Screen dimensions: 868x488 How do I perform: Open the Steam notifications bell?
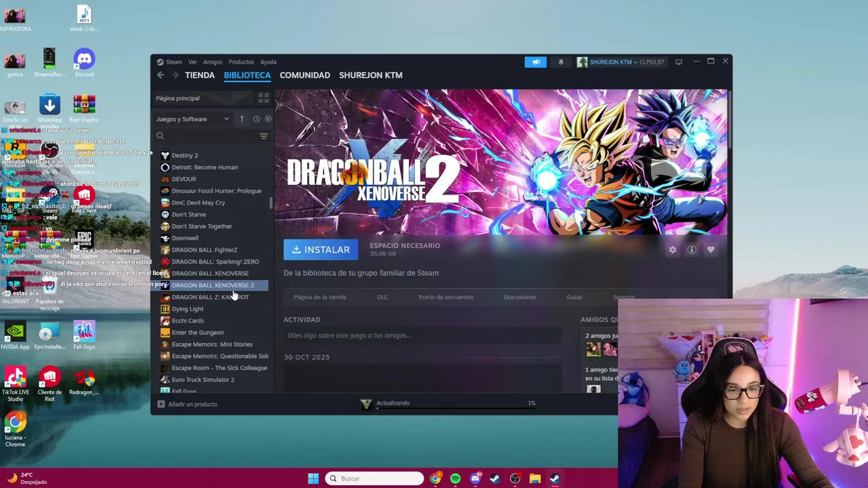561,62
